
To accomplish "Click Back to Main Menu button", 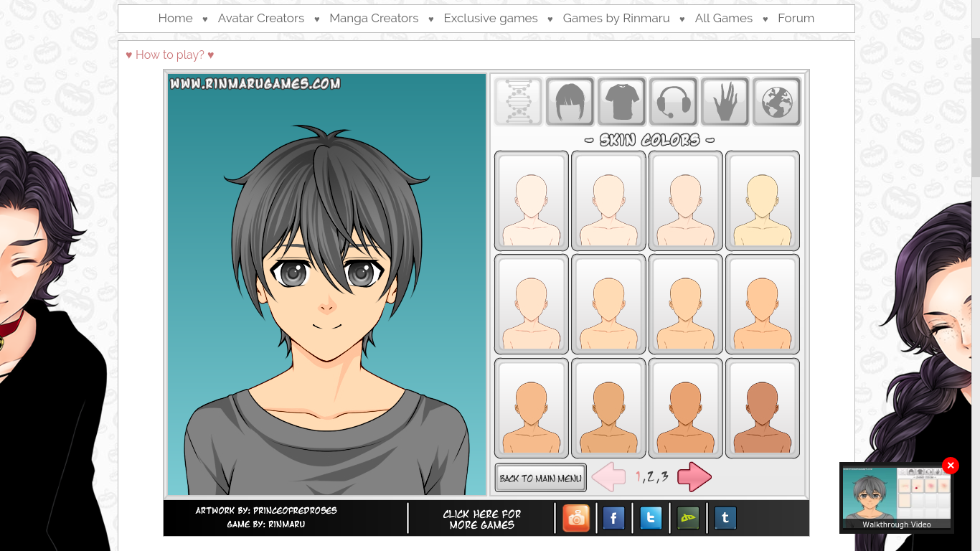I will click(x=540, y=478).
